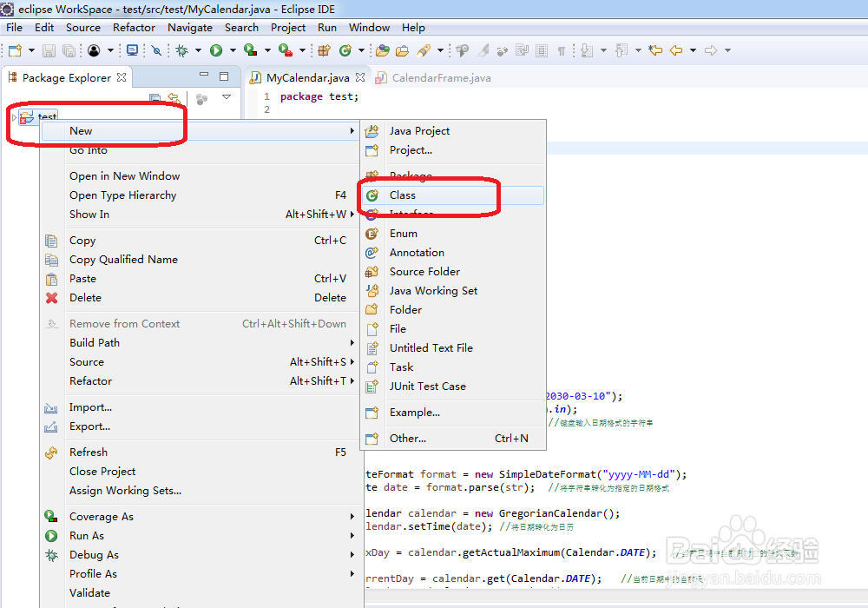Choose Source Folder in New submenu
This screenshot has width=868, height=608.
click(453, 272)
